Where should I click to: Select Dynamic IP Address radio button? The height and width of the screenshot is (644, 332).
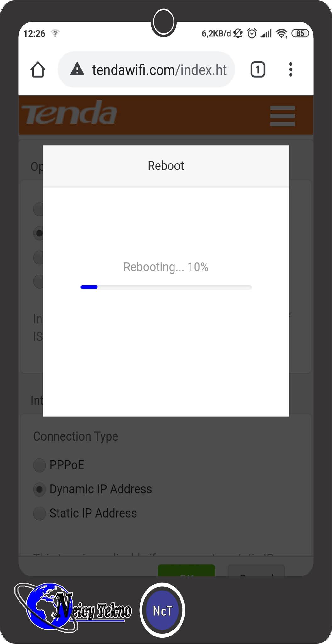pos(40,489)
